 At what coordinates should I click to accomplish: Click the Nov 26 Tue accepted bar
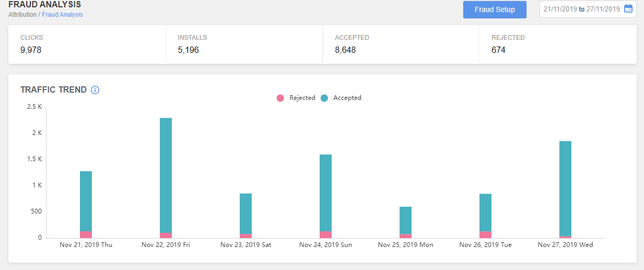coord(485,212)
